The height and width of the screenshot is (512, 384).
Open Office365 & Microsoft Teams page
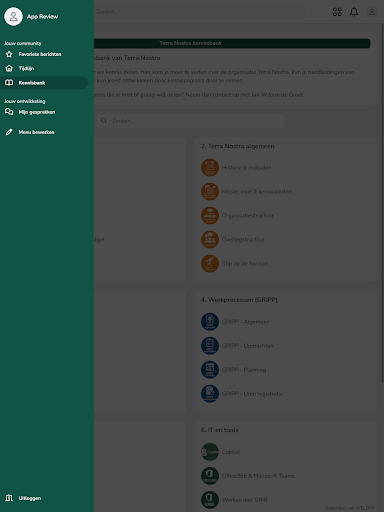tap(258, 476)
